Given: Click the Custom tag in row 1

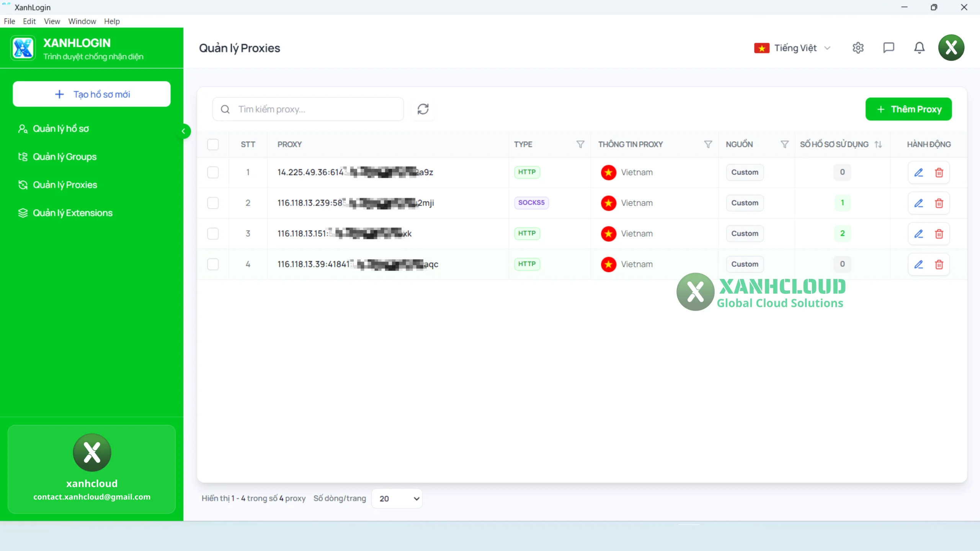Looking at the screenshot, I should (745, 172).
